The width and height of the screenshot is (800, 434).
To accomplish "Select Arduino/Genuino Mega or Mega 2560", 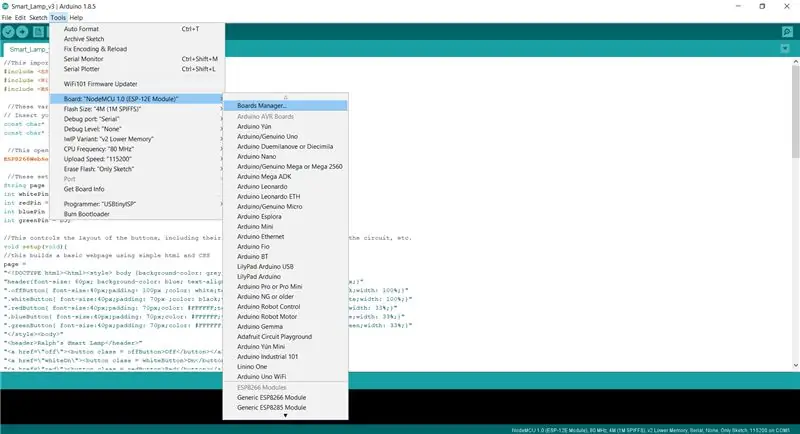I will [x=286, y=167].
